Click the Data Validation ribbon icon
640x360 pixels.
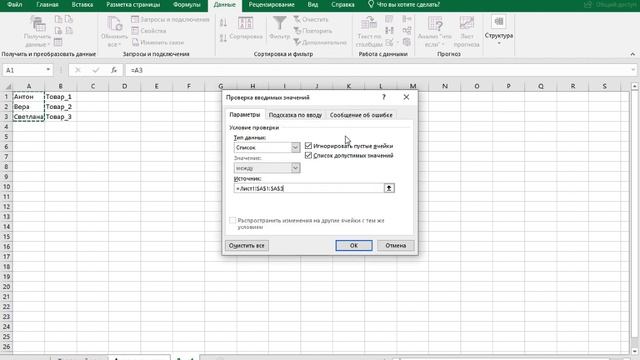point(389,42)
